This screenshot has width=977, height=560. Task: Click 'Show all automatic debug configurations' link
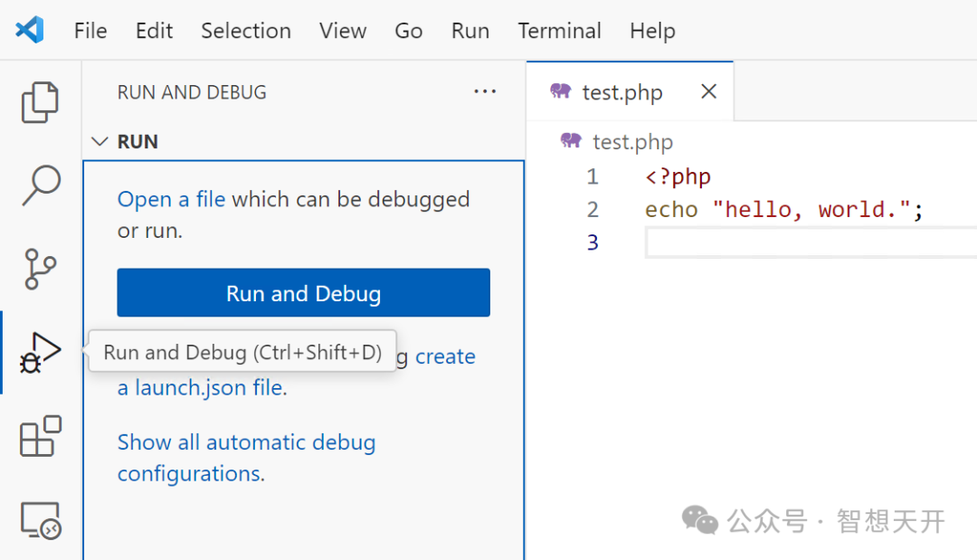[246, 442]
